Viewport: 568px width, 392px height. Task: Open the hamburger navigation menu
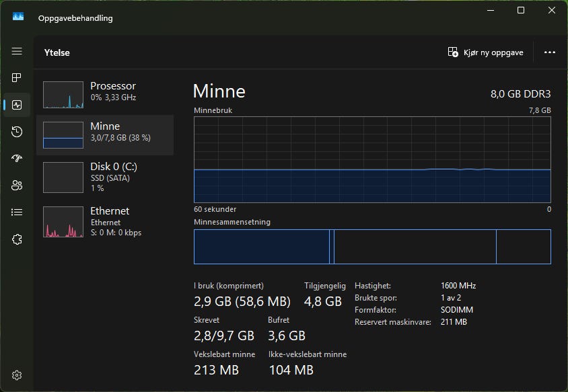pos(17,52)
